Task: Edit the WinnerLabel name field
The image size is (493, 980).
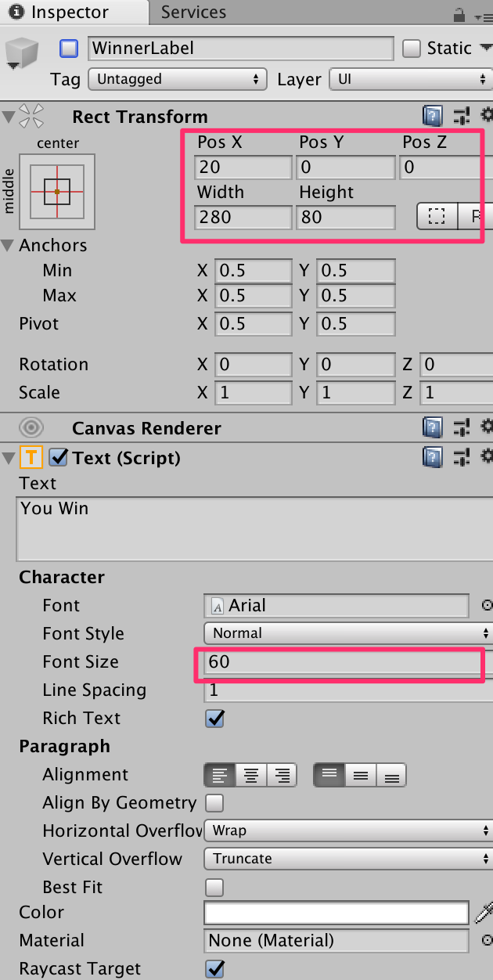Action: coord(241,49)
